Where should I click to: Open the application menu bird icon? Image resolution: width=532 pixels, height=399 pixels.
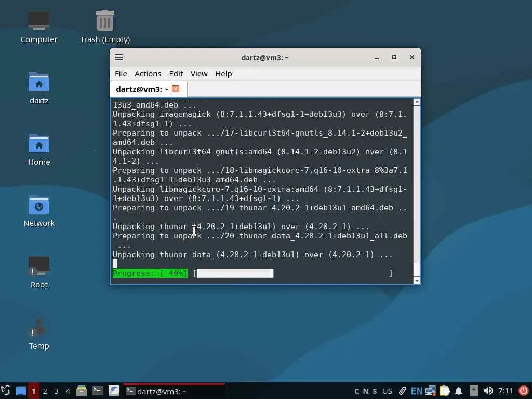pos(6,391)
